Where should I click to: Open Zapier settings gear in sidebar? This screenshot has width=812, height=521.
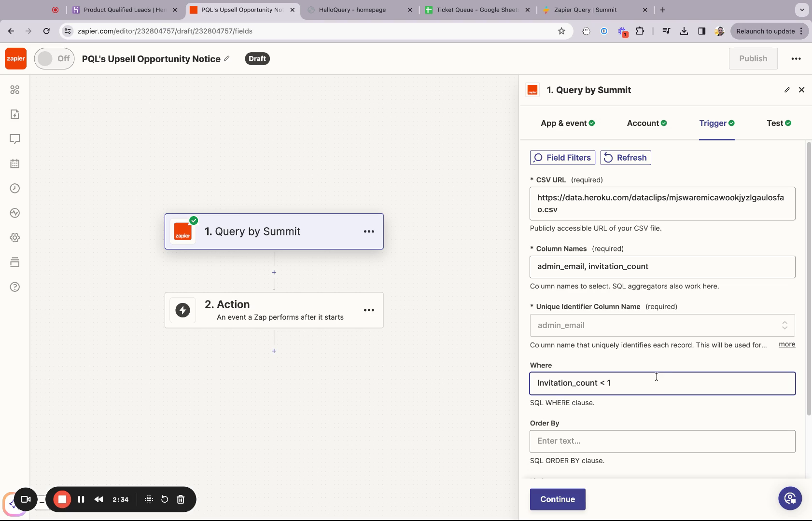pyautogui.click(x=15, y=237)
